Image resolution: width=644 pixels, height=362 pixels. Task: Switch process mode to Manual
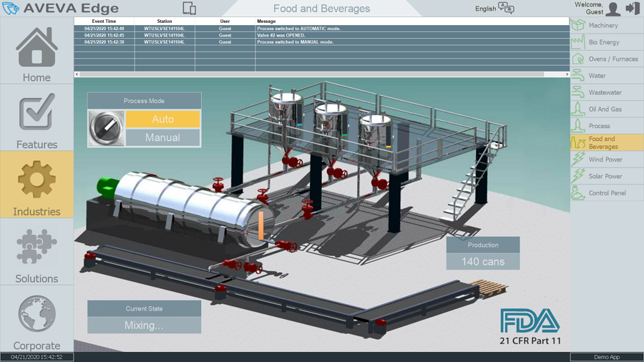tap(162, 137)
